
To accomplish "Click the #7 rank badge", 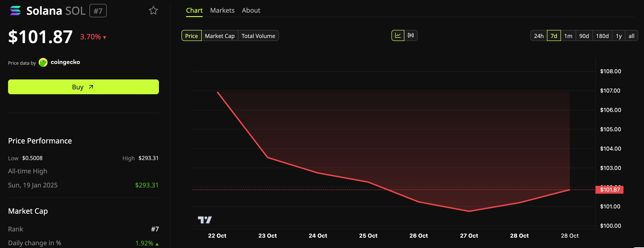I will (98, 11).
